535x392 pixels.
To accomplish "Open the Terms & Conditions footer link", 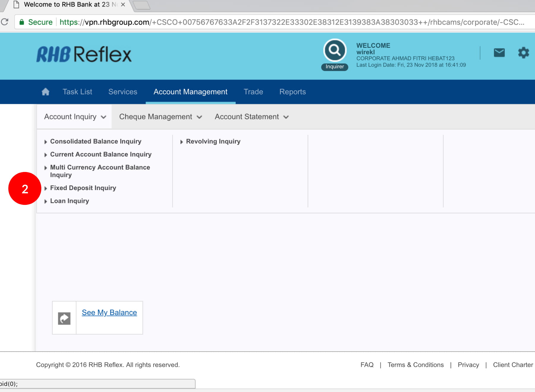I will pyautogui.click(x=415, y=365).
